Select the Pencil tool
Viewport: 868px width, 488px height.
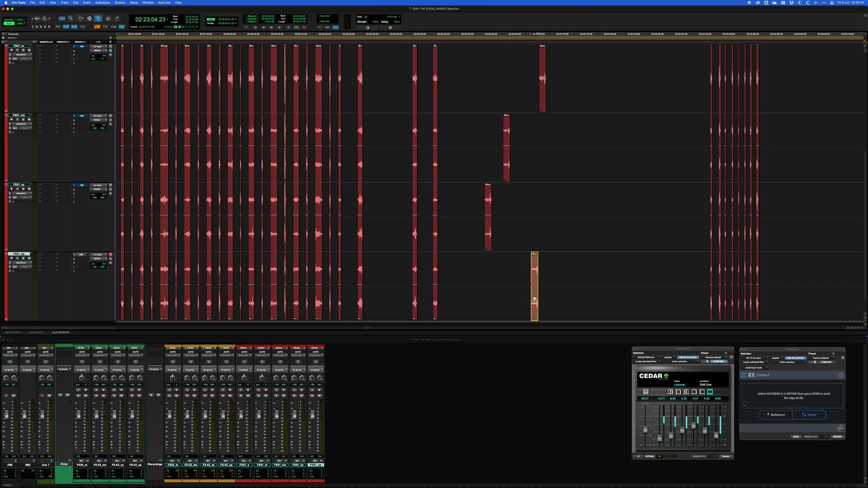coord(117,18)
